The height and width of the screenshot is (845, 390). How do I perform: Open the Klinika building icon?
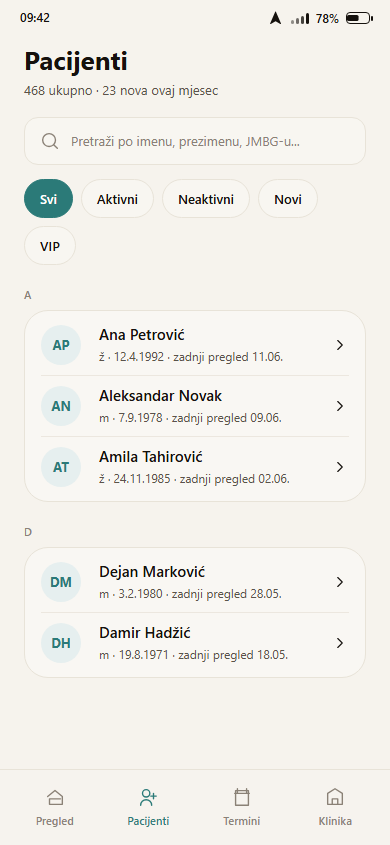335,797
